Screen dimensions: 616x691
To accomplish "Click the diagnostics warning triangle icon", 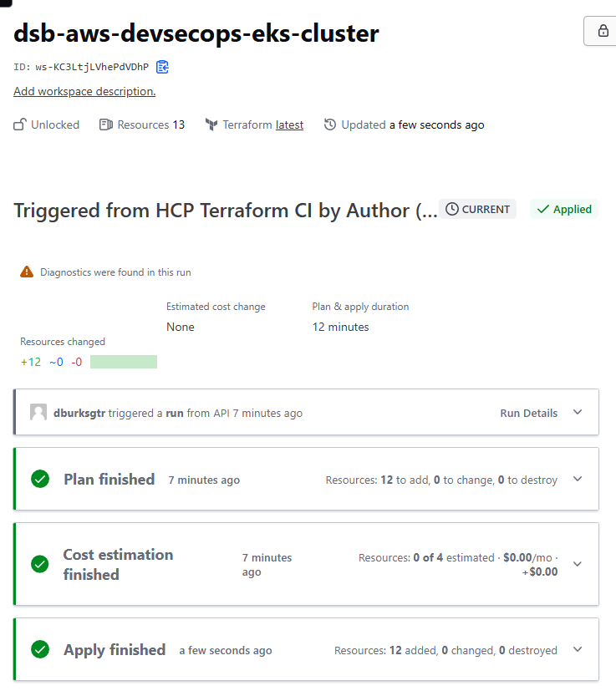I will [28, 272].
